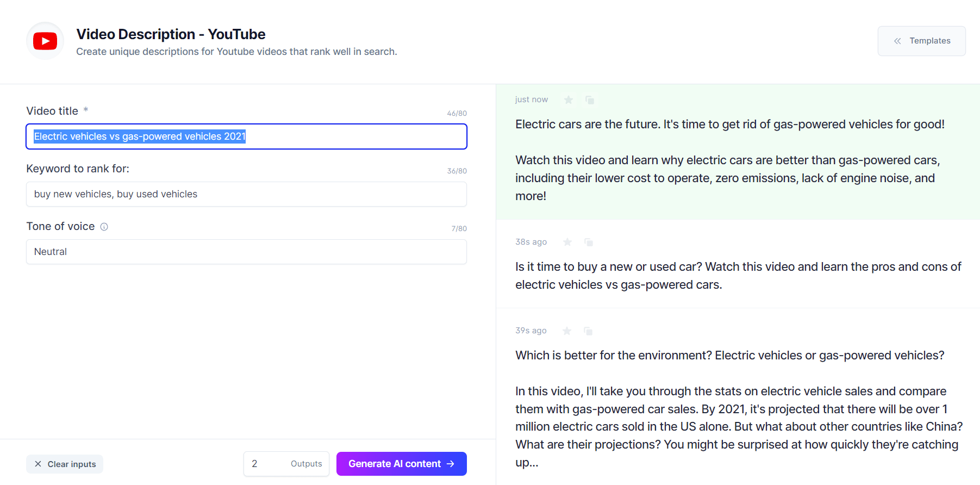
Task: Copy the '39s ago' output text
Action: [588, 331]
